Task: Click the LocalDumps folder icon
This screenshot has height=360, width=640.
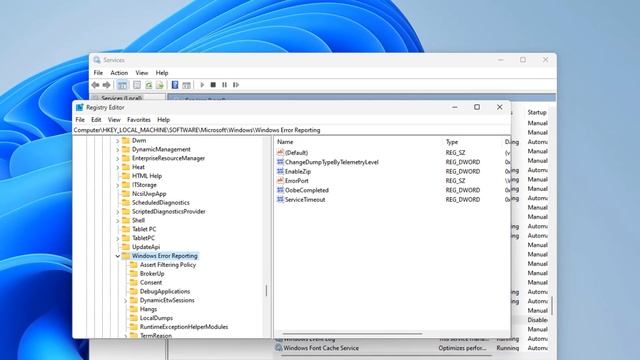Action: click(133, 318)
